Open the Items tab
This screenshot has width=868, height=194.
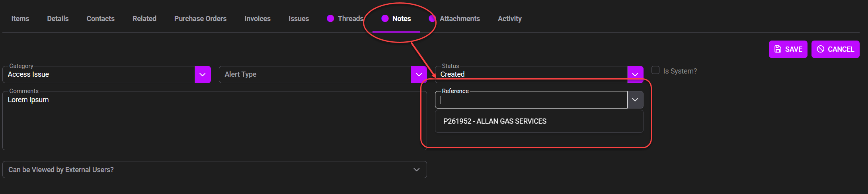20,19
